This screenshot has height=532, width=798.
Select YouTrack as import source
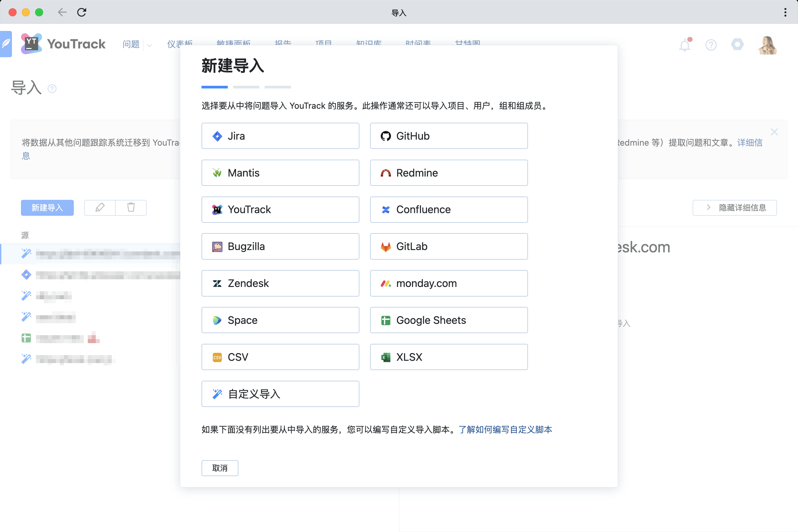pos(280,209)
